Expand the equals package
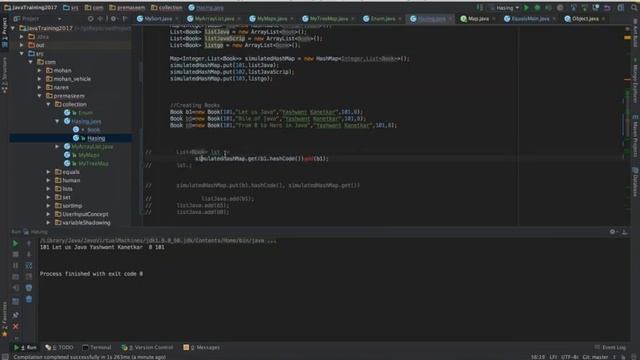Screen dimensions: 640x360 pos(49,172)
